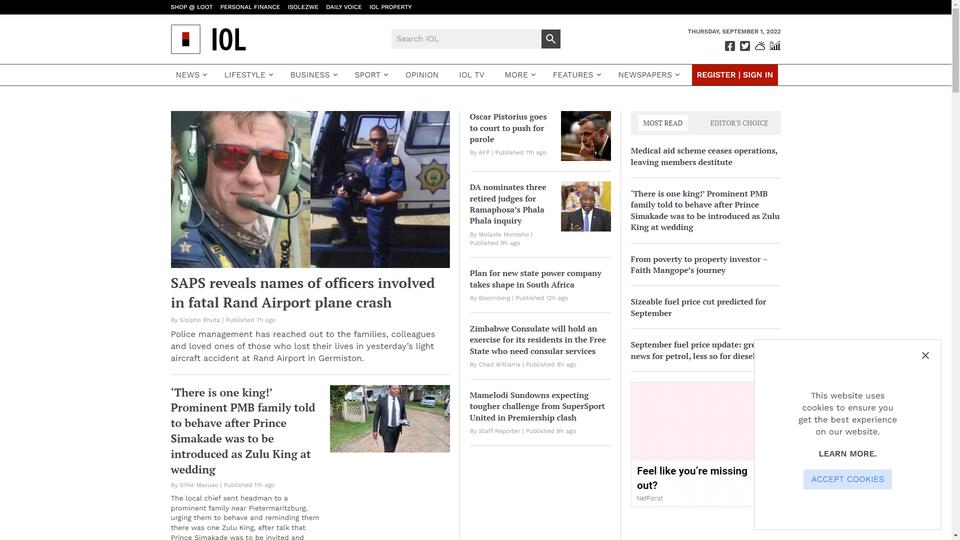Viewport: 960px width, 540px height.
Task: Click into the Search IOL field
Action: click(466, 39)
